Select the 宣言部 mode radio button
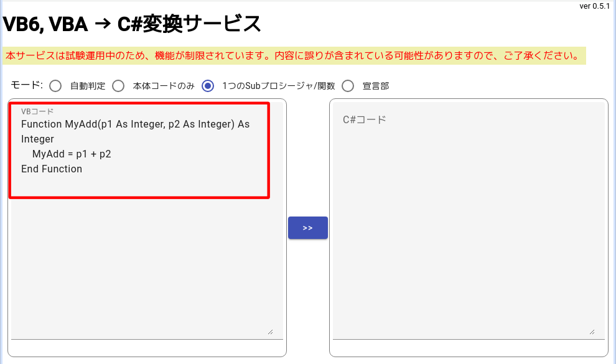Screen dimensions: 616x364 tap(348, 86)
